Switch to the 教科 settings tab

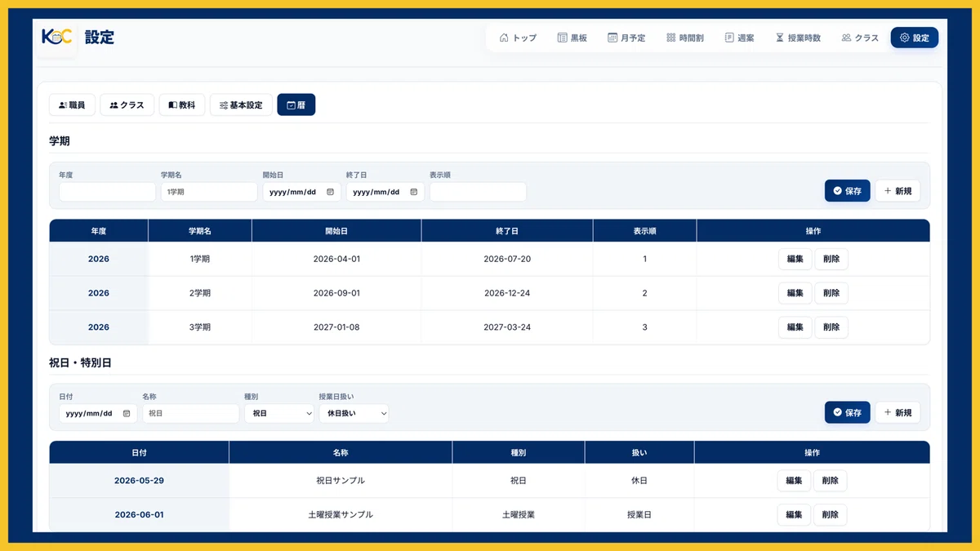(x=182, y=105)
